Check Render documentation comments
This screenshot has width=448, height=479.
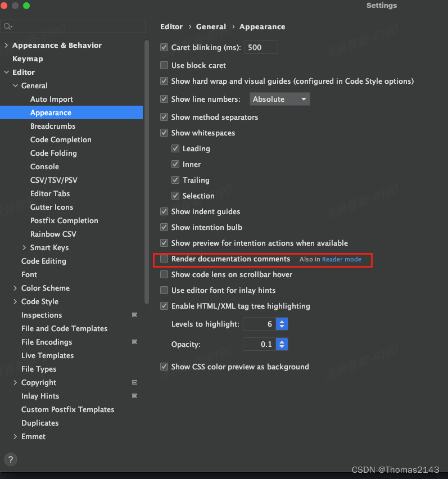click(164, 259)
